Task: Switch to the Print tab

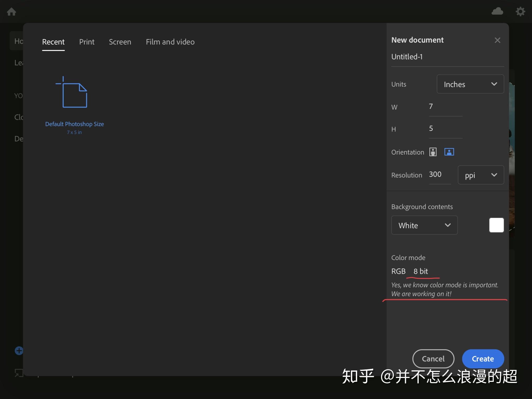Action: point(87,42)
